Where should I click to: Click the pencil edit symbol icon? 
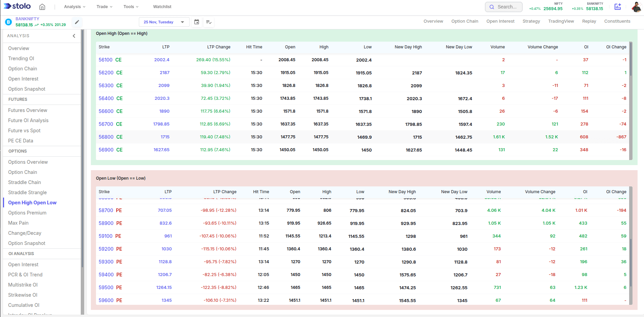[x=77, y=22]
